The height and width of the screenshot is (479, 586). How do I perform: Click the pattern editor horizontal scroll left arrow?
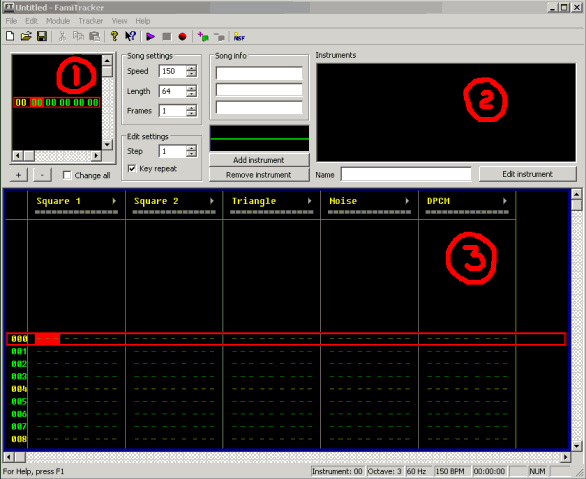coord(9,457)
